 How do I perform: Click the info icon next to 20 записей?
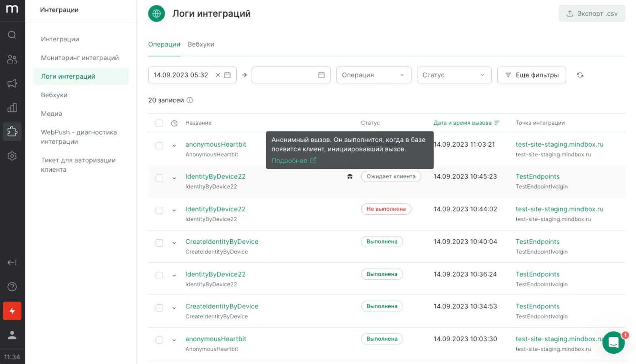point(190,100)
